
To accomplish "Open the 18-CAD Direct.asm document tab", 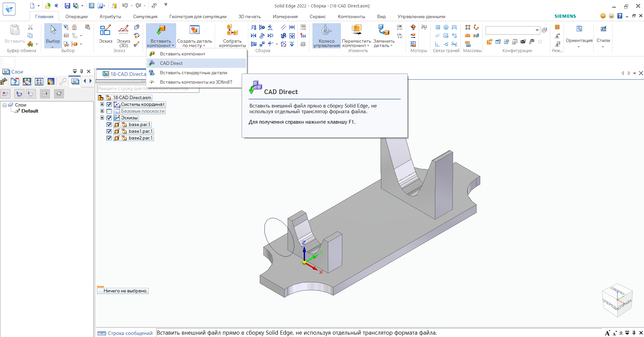I will coord(124,74).
